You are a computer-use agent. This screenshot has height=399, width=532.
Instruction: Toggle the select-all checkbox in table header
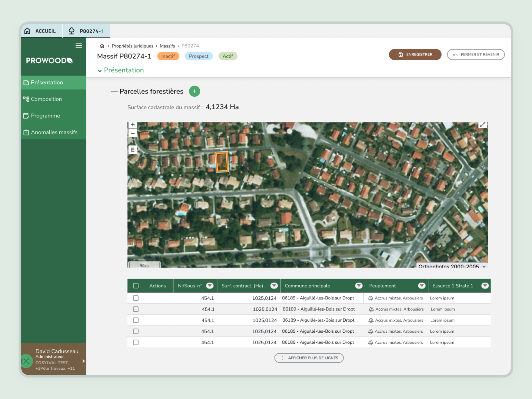[136, 286]
